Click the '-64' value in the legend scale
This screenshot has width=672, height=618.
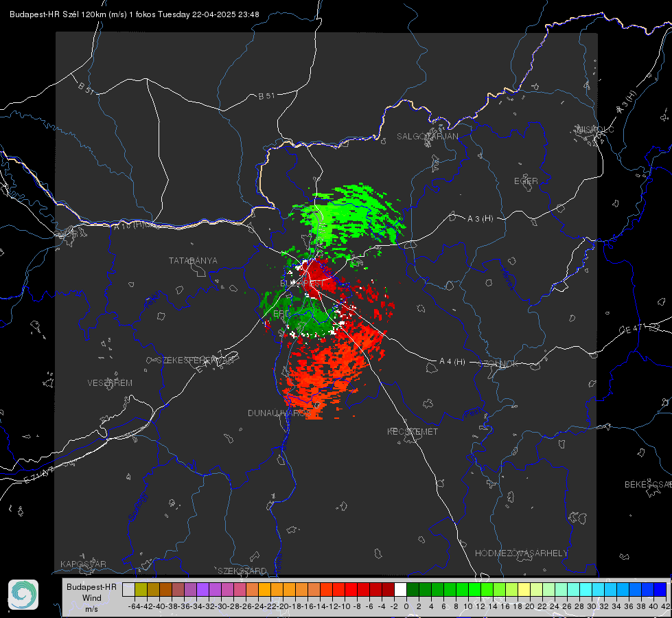[135, 606]
